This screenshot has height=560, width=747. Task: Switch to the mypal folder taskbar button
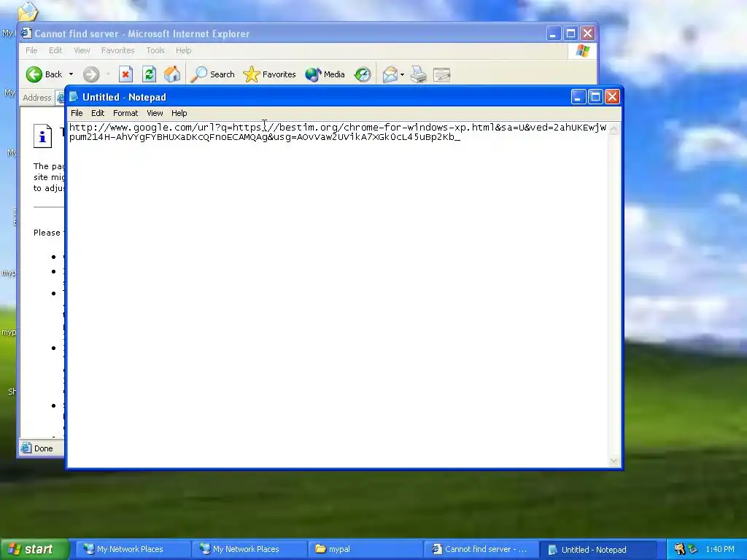tap(365, 550)
